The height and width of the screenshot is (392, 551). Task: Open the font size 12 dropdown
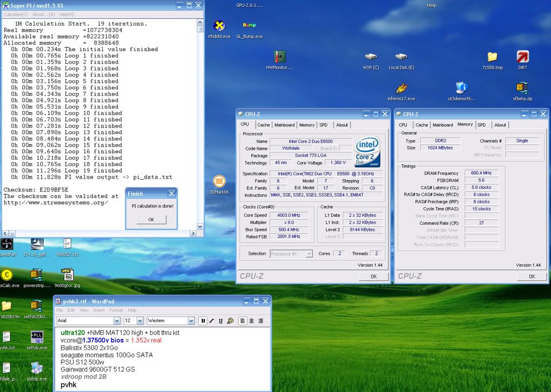[141, 321]
